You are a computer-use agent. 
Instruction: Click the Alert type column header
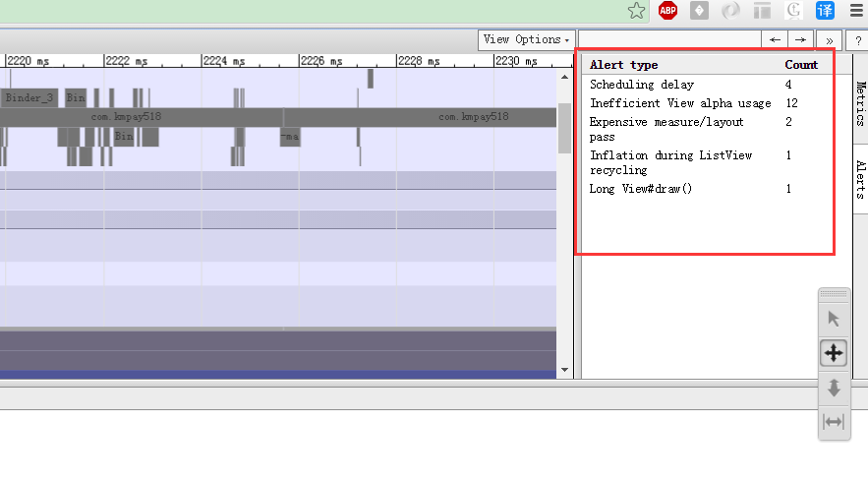click(x=624, y=65)
